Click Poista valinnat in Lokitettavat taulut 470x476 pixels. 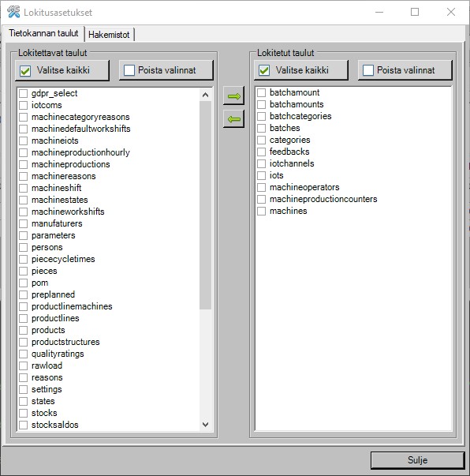click(x=166, y=70)
